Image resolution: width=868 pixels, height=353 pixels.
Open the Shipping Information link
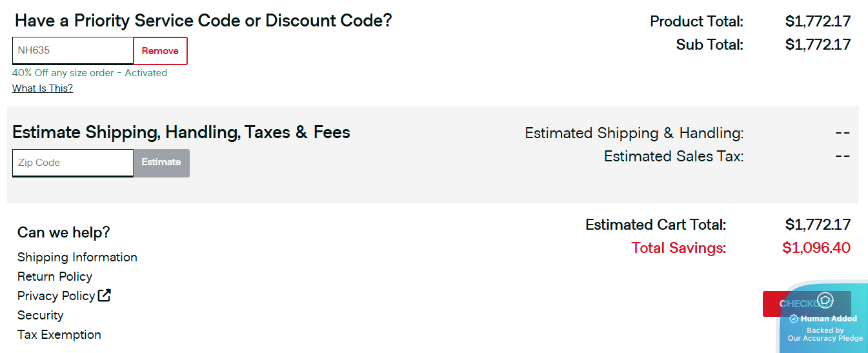(x=77, y=257)
